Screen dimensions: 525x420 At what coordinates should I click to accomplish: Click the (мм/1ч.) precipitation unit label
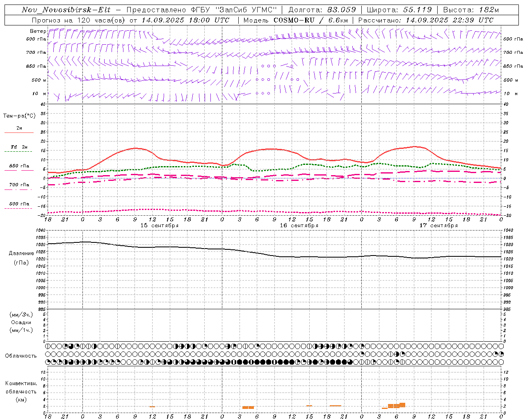(21, 330)
